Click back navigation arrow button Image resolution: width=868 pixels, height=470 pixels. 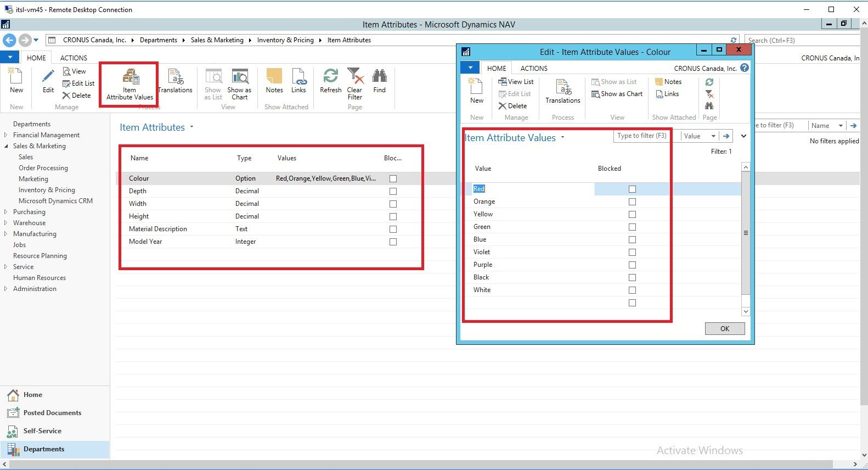click(x=9, y=40)
